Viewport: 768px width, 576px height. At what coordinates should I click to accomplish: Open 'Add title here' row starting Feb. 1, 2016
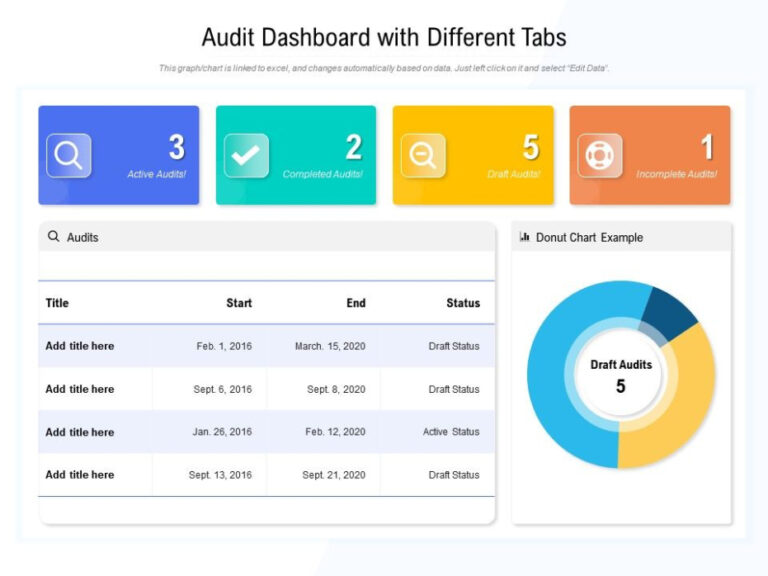tap(267, 346)
